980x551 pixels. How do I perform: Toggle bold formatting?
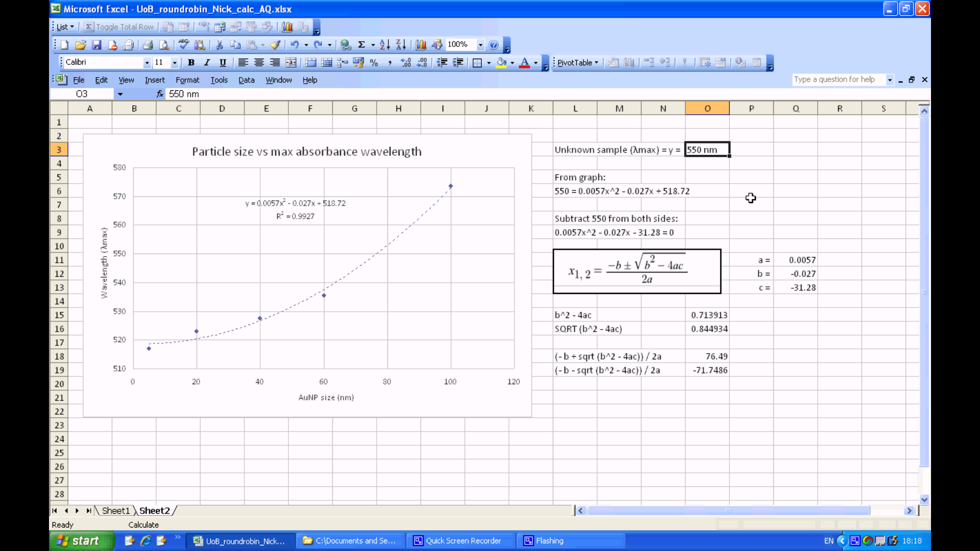(191, 63)
